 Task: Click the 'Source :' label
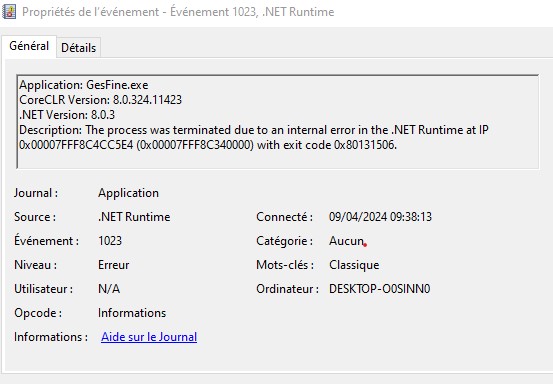tap(35, 217)
